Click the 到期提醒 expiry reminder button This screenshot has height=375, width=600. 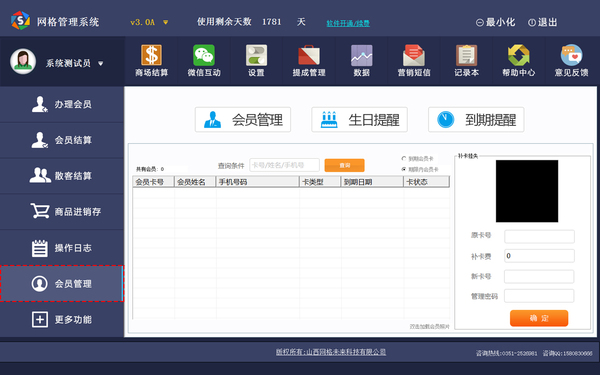pos(476,120)
